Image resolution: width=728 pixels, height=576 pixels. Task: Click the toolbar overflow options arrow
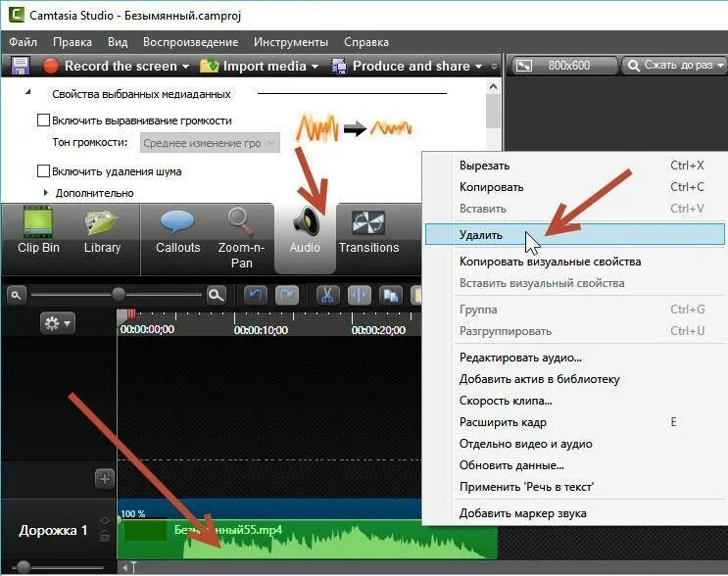click(494, 67)
